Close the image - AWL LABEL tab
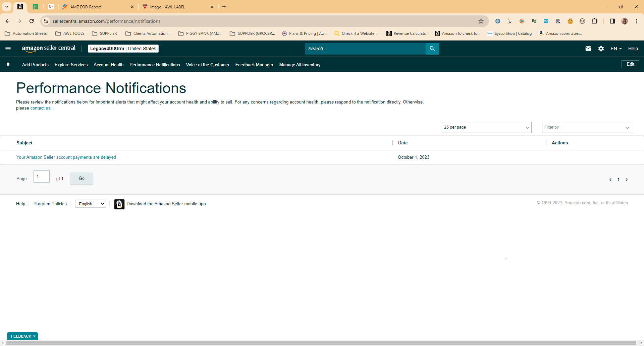Screen dimensions: 644x346 point(212,7)
